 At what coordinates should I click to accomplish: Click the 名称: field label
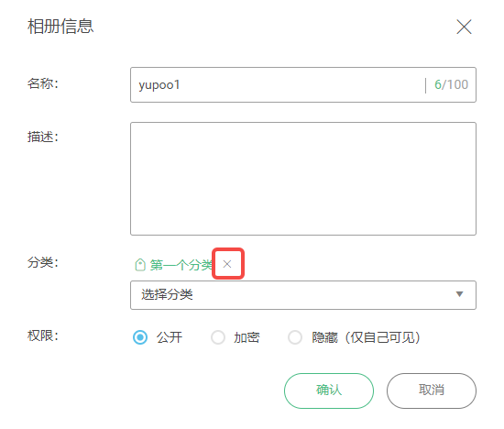43,83
